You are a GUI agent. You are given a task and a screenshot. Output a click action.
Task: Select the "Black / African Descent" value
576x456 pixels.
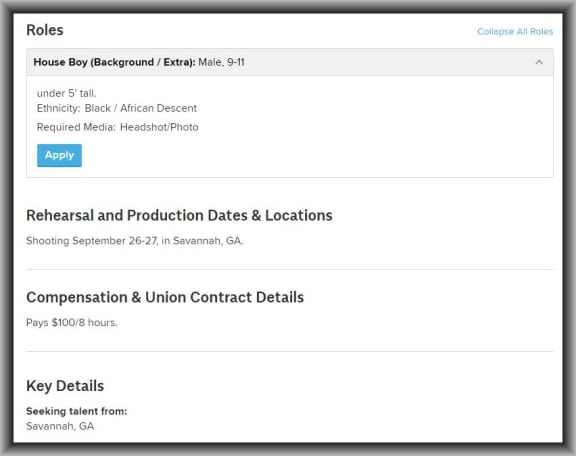tap(141, 108)
